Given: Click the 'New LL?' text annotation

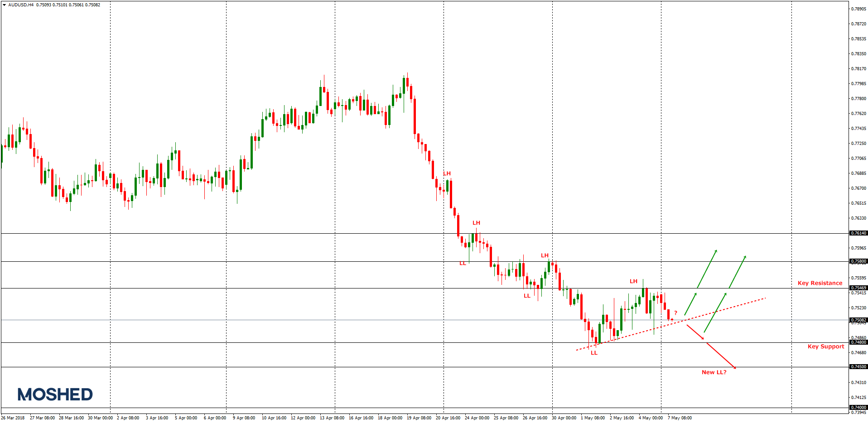Looking at the screenshot, I should tap(714, 372).
